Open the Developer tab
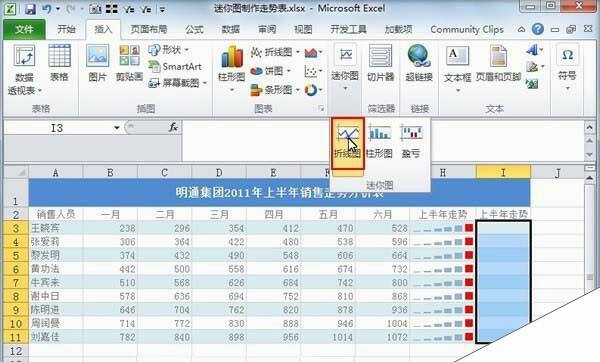The image size is (600, 362). click(x=348, y=29)
